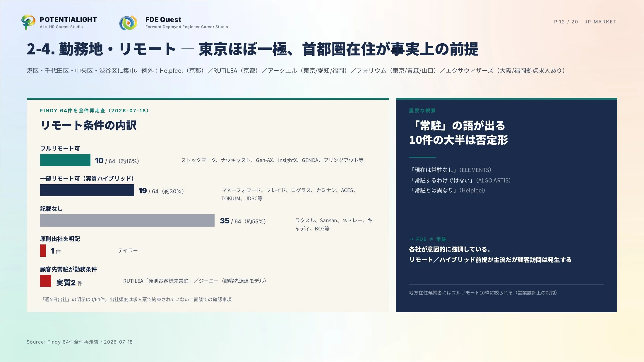Screen dimensions: 644x362
Task: Select the POTENTIALIGHT brand name text
Action: [x=68, y=20]
